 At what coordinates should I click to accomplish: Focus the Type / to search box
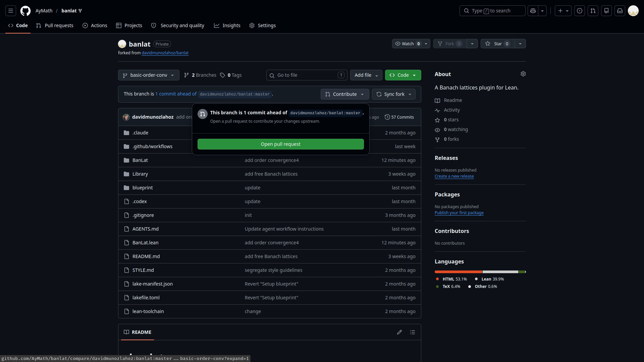pos(492,11)
